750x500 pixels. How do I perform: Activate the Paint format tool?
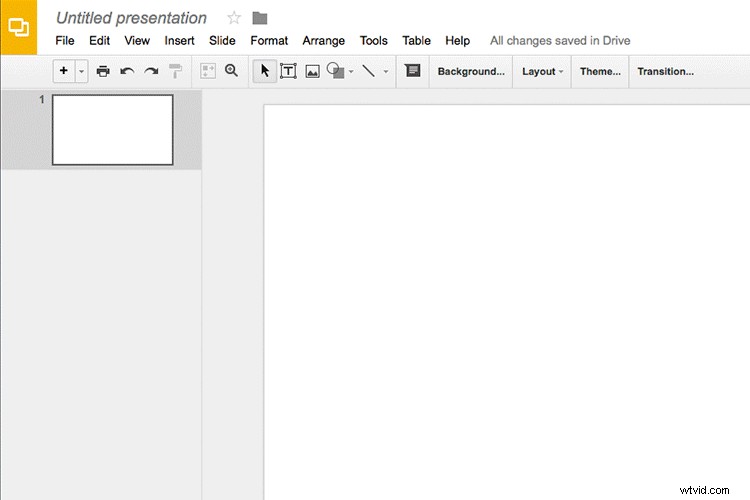(x=176, y=72)
